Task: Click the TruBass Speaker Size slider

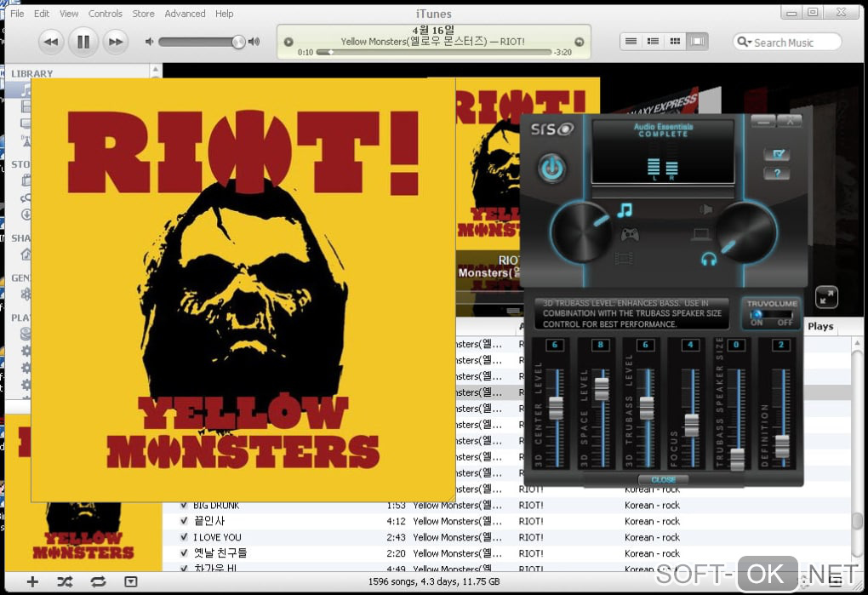Action: pos(737,460)
